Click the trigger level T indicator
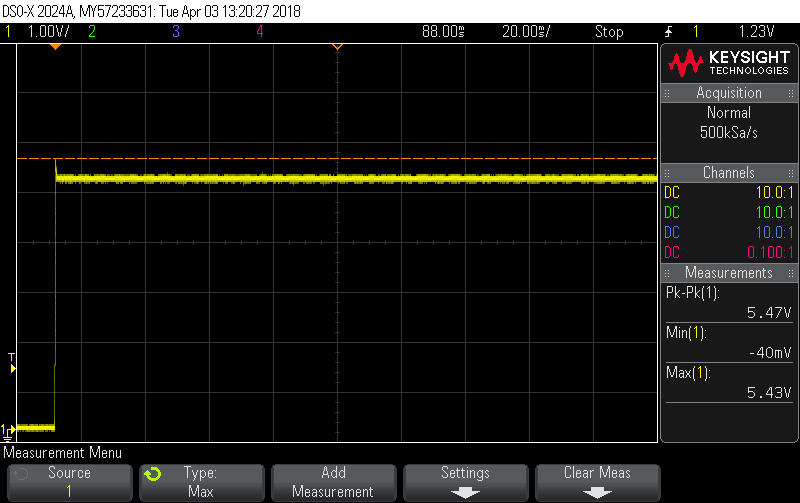This screenshot has width=800, height=503. click(12, 362)
